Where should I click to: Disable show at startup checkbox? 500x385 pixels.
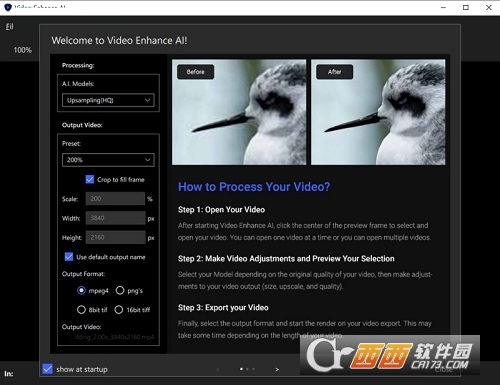click(x=47, y=369)
